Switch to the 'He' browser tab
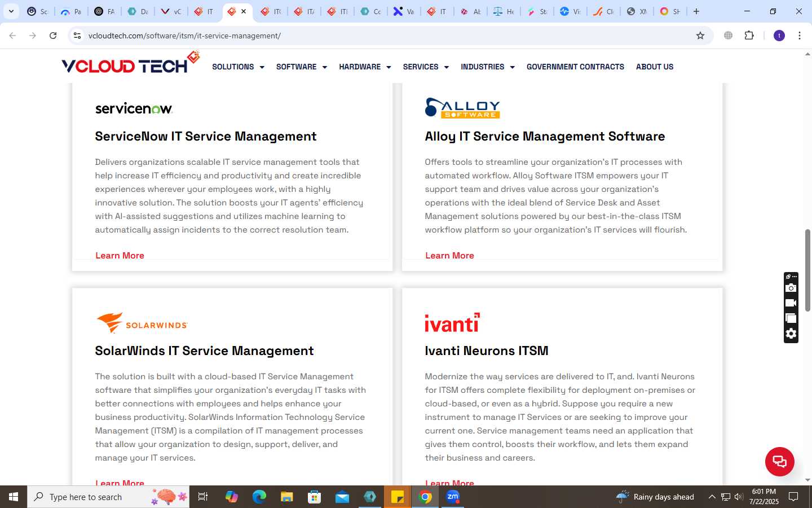Image resolution: width=812 pixels, height=508 pixels. coord(504,11)
